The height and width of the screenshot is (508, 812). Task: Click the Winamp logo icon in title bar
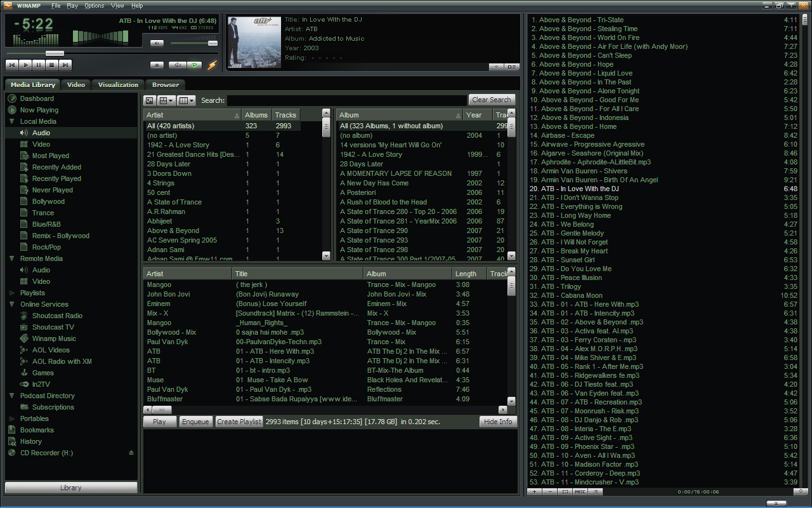point(8,5)
